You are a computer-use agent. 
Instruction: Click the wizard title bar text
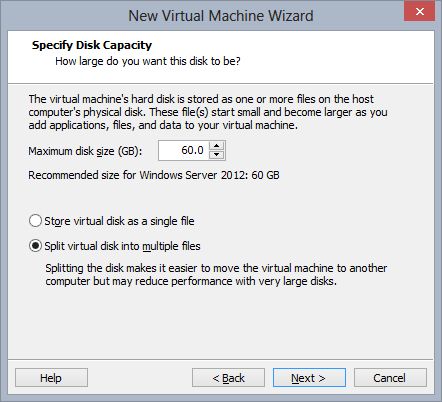(221, 16)
